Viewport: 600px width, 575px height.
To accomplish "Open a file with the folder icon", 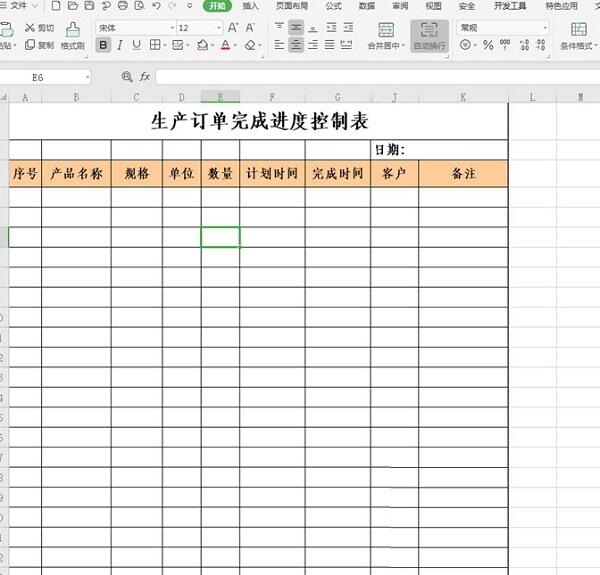I will [73, 5].
